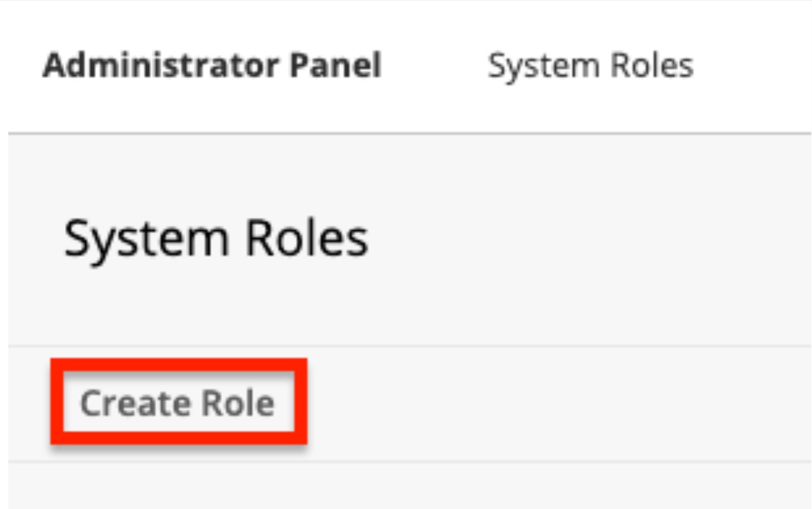The height and width of the screenshot is (509, 812).
Task: Click the System Roles page heading
Action: 216,239
